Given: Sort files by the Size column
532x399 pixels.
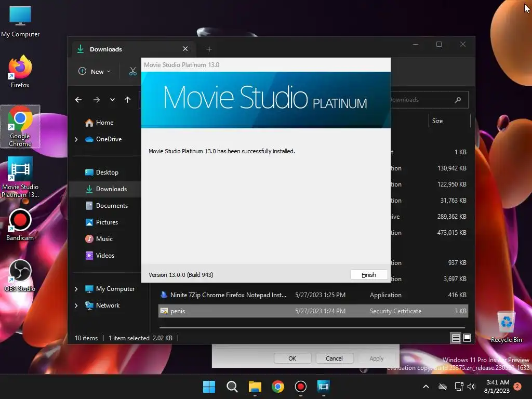Looking at the screenshot, I should [449, 121].
